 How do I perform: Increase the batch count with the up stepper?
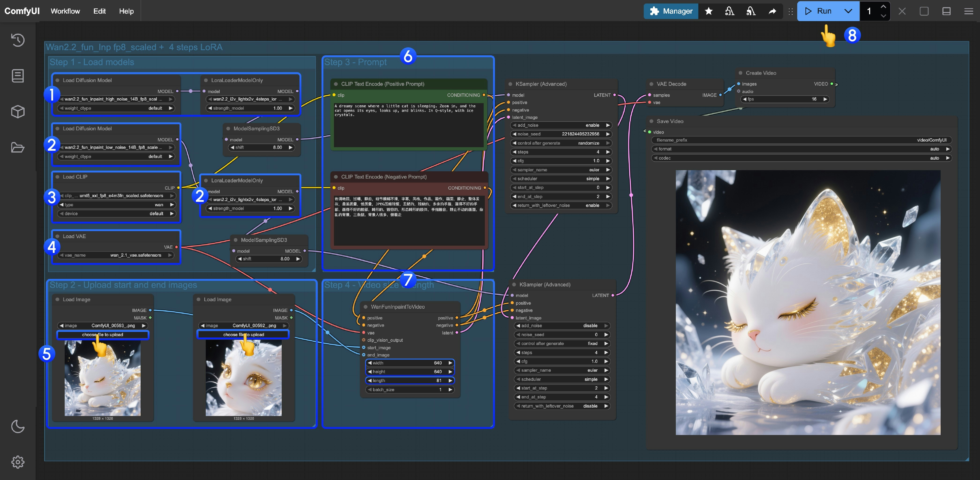click(883, 6)
